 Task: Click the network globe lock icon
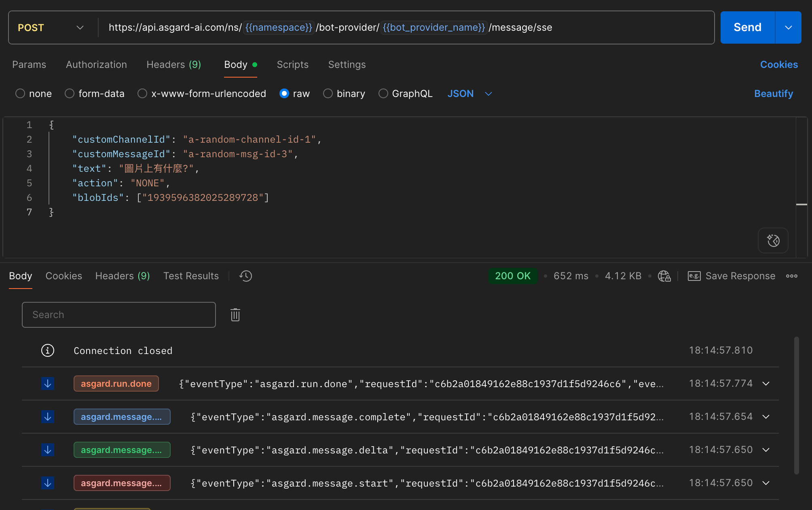[664, 276]
